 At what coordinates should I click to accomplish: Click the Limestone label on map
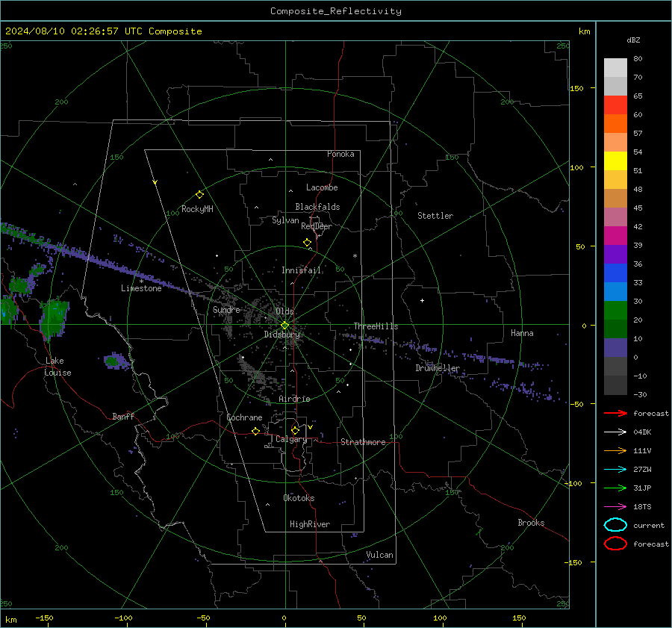[141, 288]
